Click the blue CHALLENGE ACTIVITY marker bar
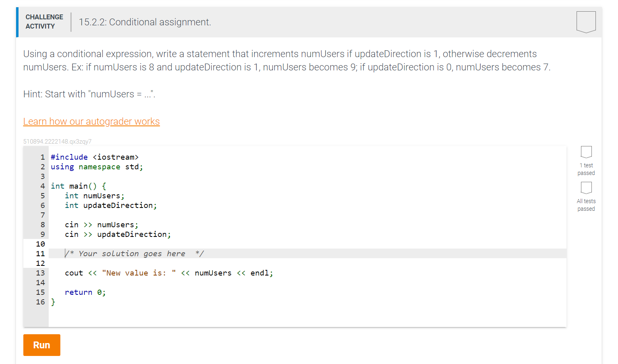This screenshot has height=364, width=618. [x=16, y=22]
